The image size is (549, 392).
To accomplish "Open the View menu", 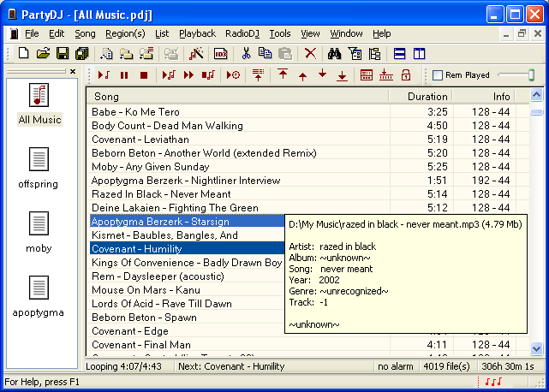I will point(310,33).
